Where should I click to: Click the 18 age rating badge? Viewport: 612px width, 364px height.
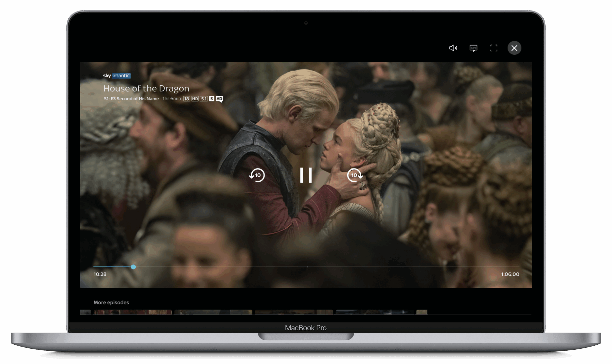point(186,99)
